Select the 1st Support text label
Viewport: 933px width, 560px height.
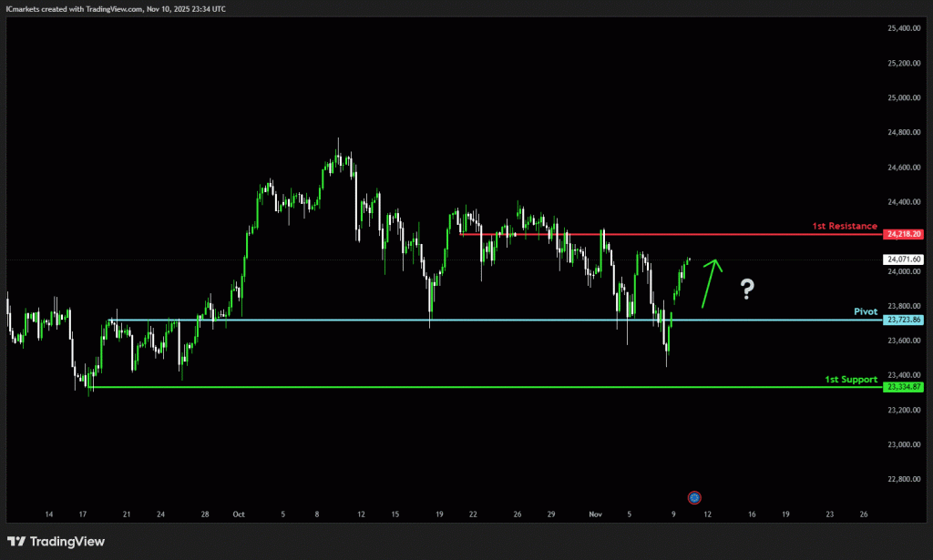(851, 379)
